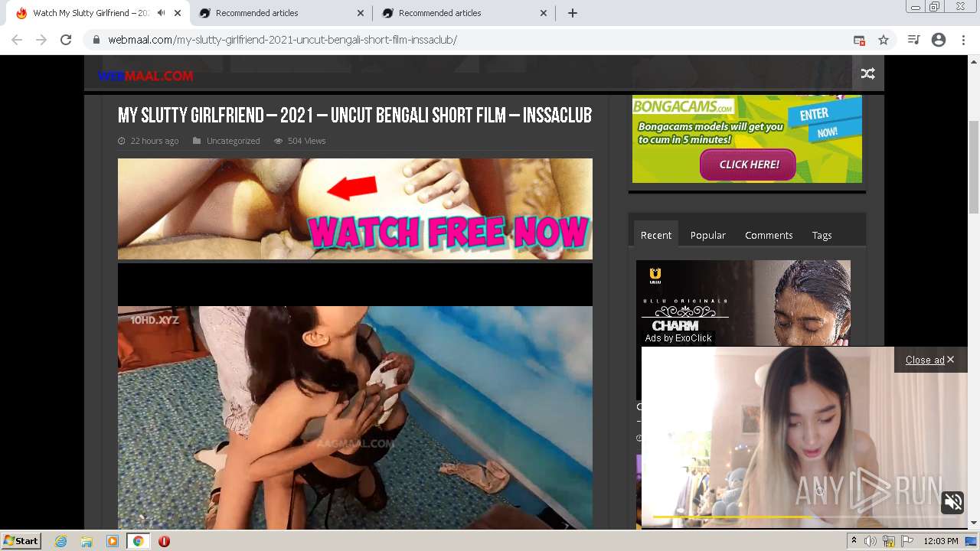Mute the first tab via its speaker icon

[x=161, y=13]
